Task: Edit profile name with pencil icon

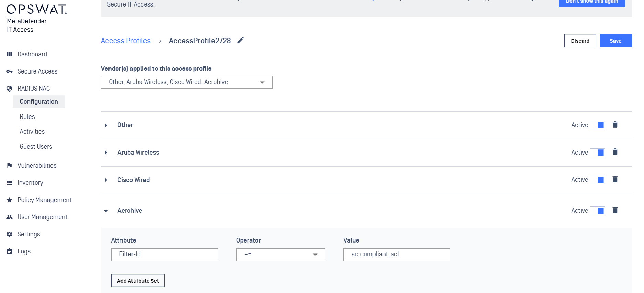Action: point(241,41)
